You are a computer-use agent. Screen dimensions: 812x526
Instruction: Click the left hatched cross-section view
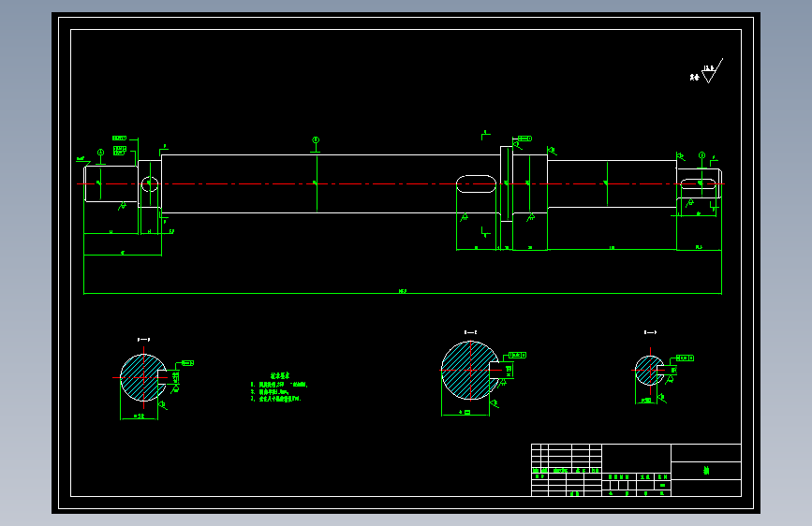pyautogui.click(x=143, y=377)
